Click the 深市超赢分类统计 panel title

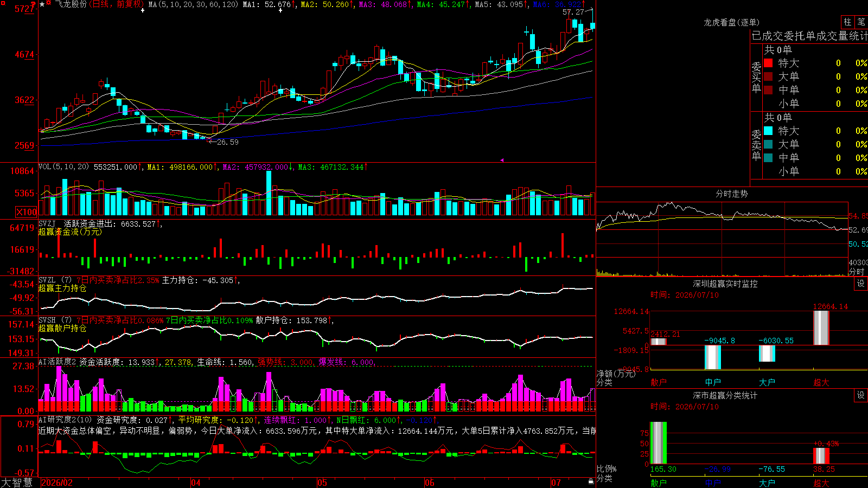pos(725,395)
